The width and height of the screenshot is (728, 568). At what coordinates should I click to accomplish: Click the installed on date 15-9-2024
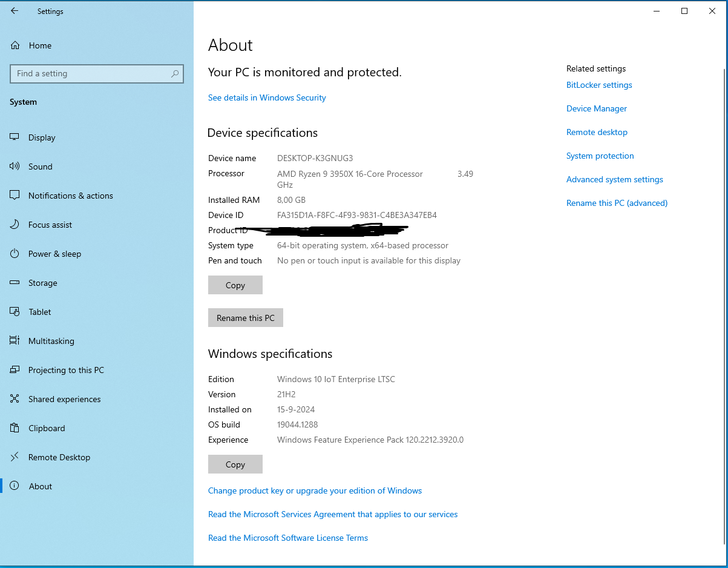point(296,409)
